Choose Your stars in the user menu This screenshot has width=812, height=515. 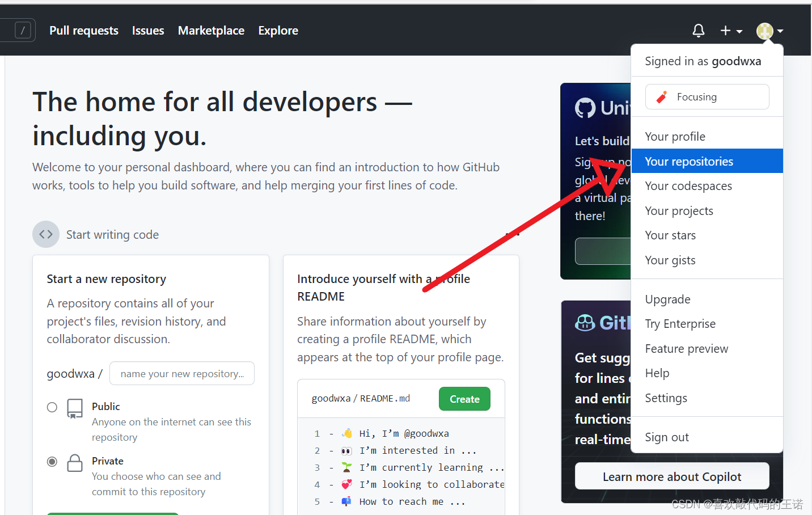pos(707,235)
